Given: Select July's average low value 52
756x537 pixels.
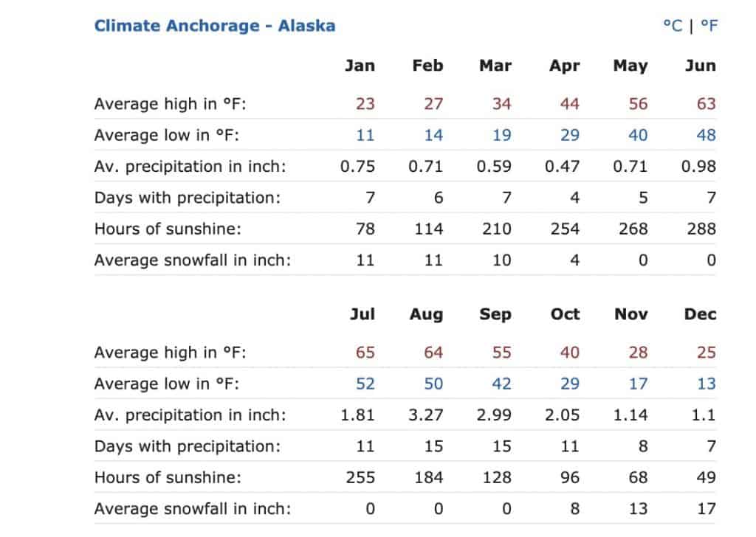Looking at the screenshot, I should 365,384.
